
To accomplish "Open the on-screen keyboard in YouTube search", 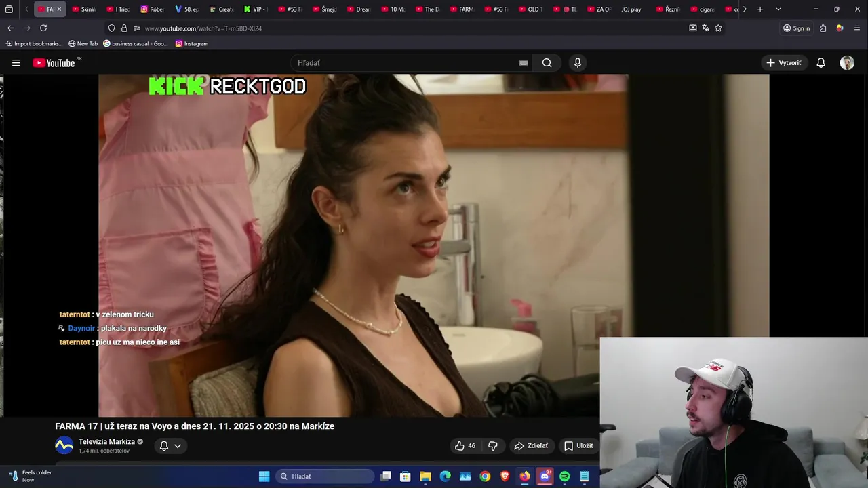I will pyautogui.click(x=524, y=63).
